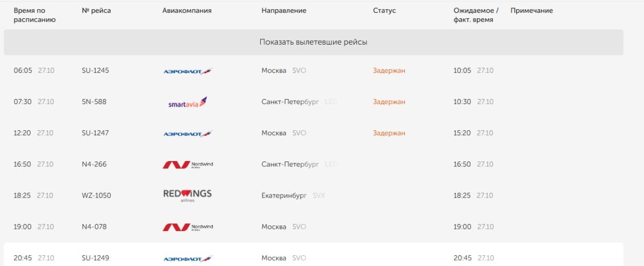Screen dimensions: 644x266
Task: Click Aeroflot logo on flight SU-1247
Action: coord(188,134)
